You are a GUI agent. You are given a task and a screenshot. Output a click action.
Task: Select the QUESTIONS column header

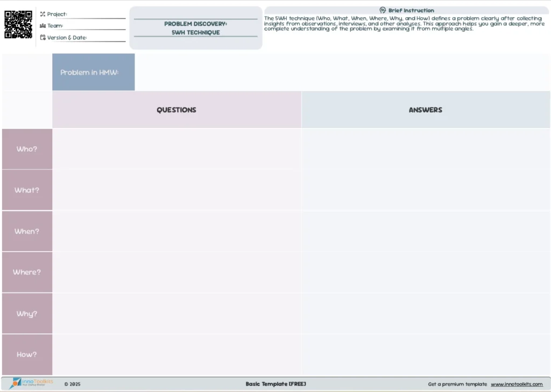176,110
